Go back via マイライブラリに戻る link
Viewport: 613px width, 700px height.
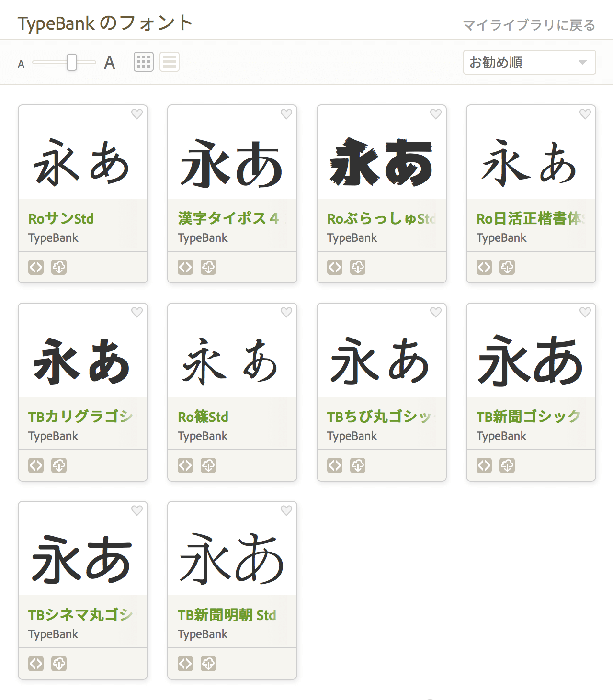tap(529, 25)
